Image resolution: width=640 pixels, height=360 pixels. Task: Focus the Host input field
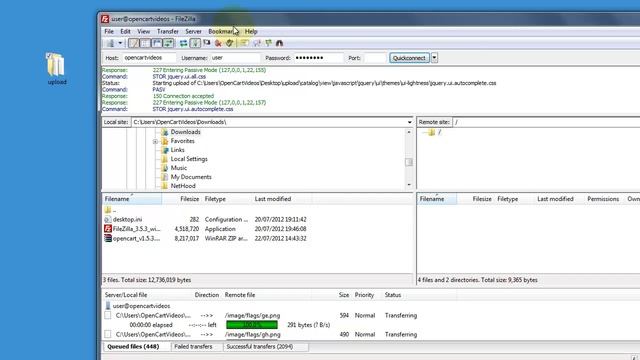coord(149,58)
